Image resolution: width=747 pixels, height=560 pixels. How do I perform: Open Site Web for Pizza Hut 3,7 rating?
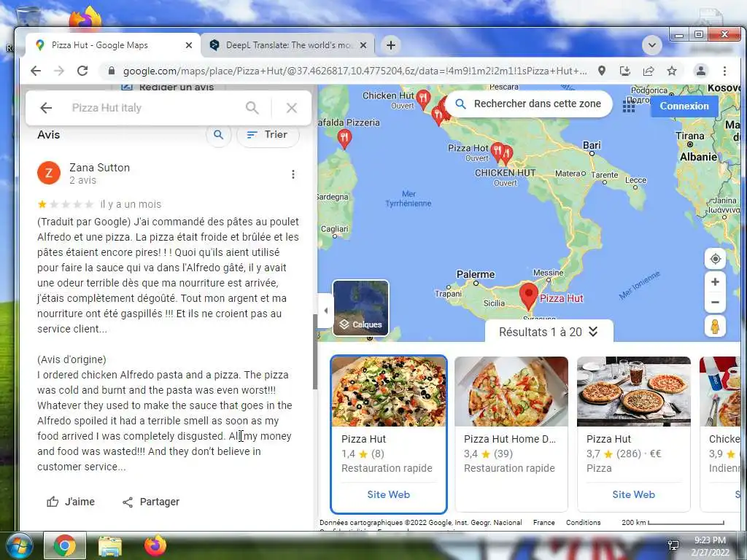click(634, 494)
